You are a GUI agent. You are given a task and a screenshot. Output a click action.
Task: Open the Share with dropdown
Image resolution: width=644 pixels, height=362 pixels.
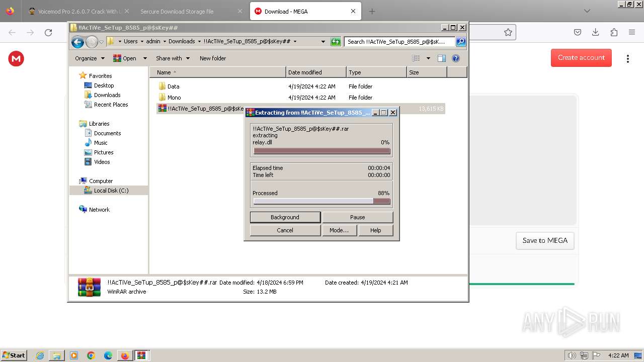(173, 58)
